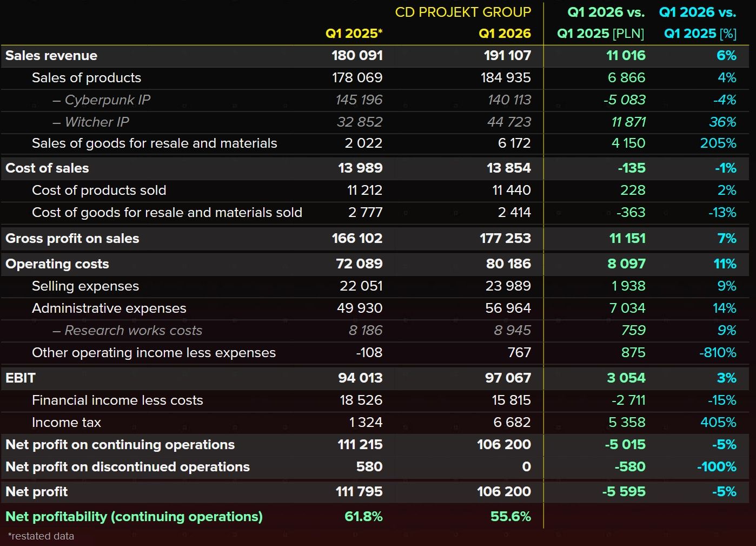Select the Cost of sales change -135

tap(632, 168)
